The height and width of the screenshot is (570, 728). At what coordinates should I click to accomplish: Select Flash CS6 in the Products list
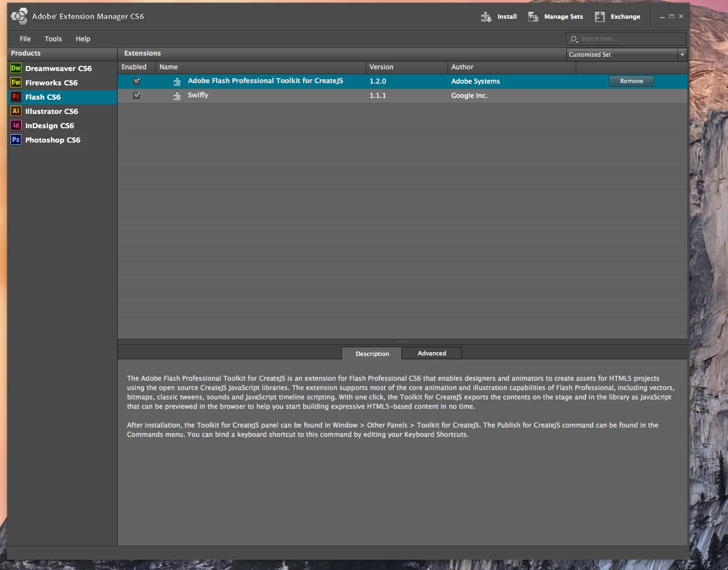tap(62, 97)
